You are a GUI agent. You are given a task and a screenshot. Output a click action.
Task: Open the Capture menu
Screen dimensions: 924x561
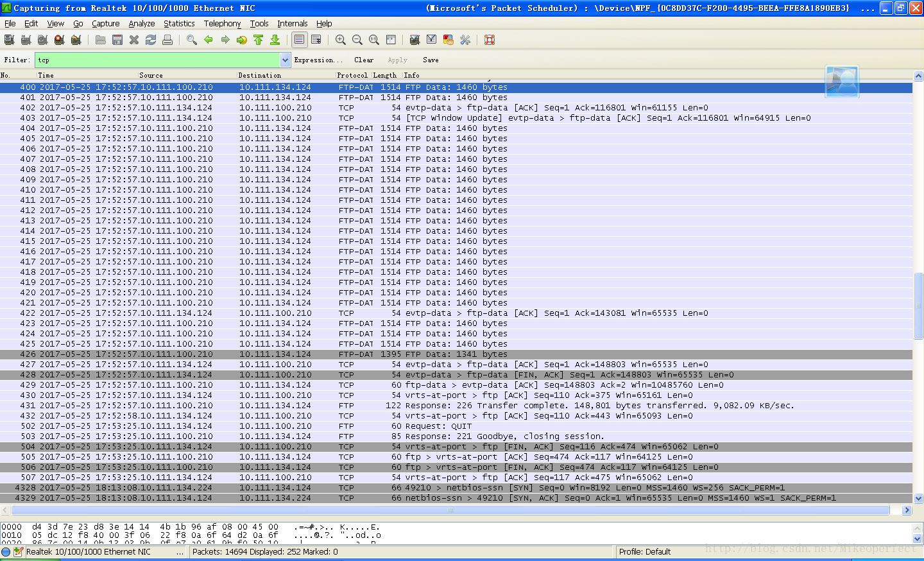(x=106, y=24)
